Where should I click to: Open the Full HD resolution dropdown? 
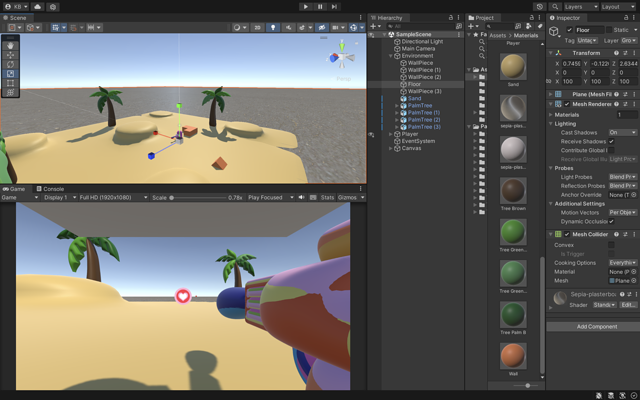coord(113,197)
